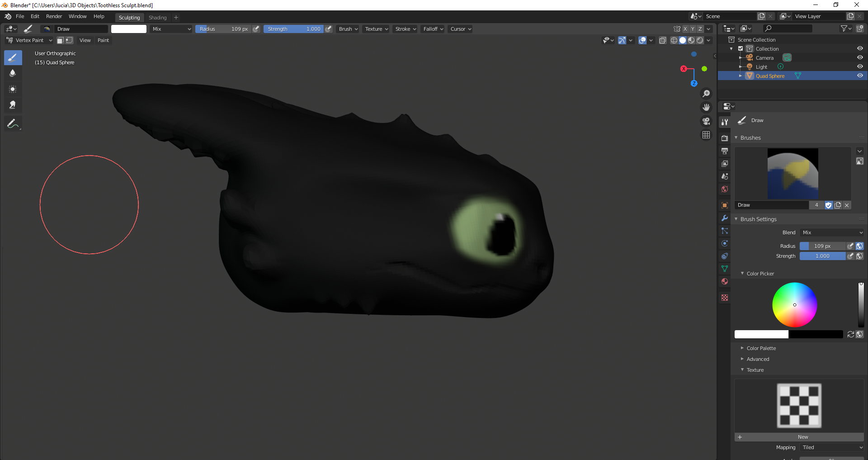Switch to the Shading workspace tab
Screen dimensions: 868x460
(157, 18)
